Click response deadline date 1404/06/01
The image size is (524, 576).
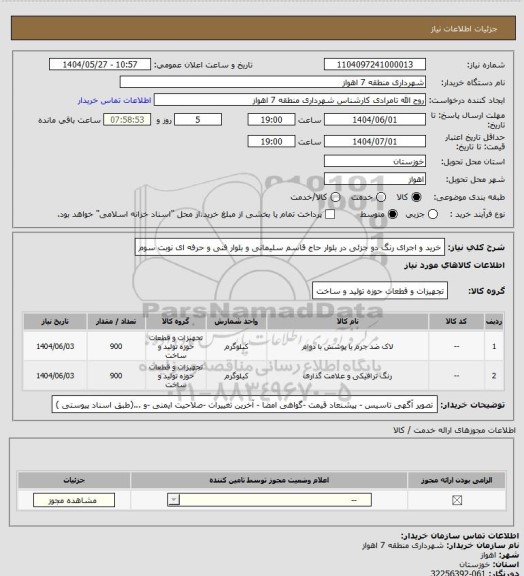[x=375, y=120]
